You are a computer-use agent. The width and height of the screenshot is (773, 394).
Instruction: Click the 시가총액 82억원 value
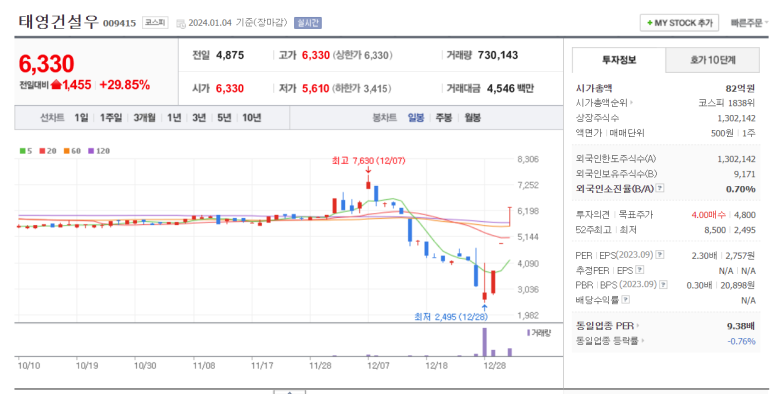[x=740, y=88]
